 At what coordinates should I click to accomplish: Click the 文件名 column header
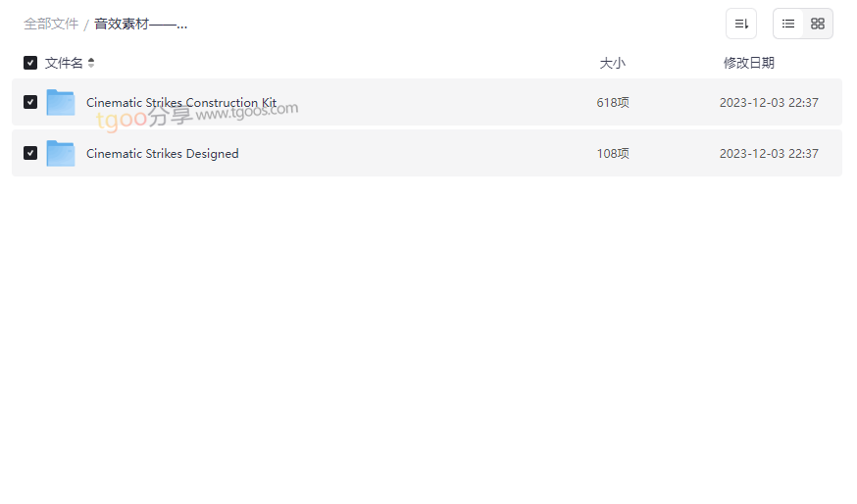pos(64,63)
